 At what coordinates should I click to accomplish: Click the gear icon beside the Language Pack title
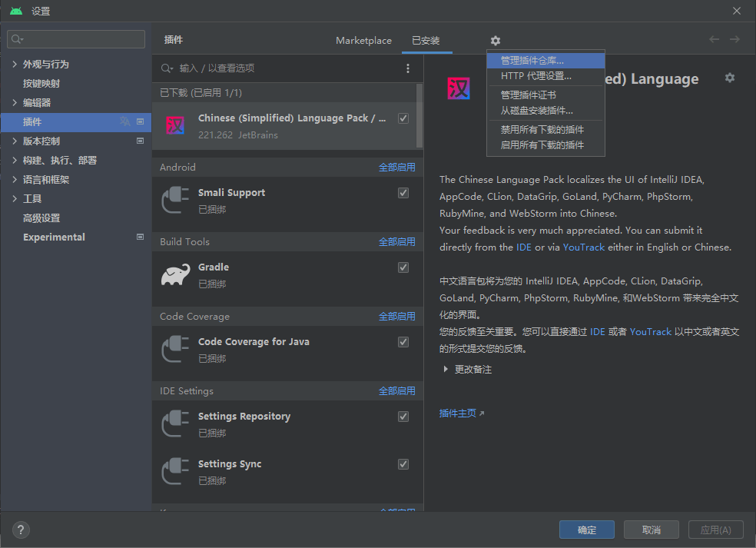[x=730, y=78]
